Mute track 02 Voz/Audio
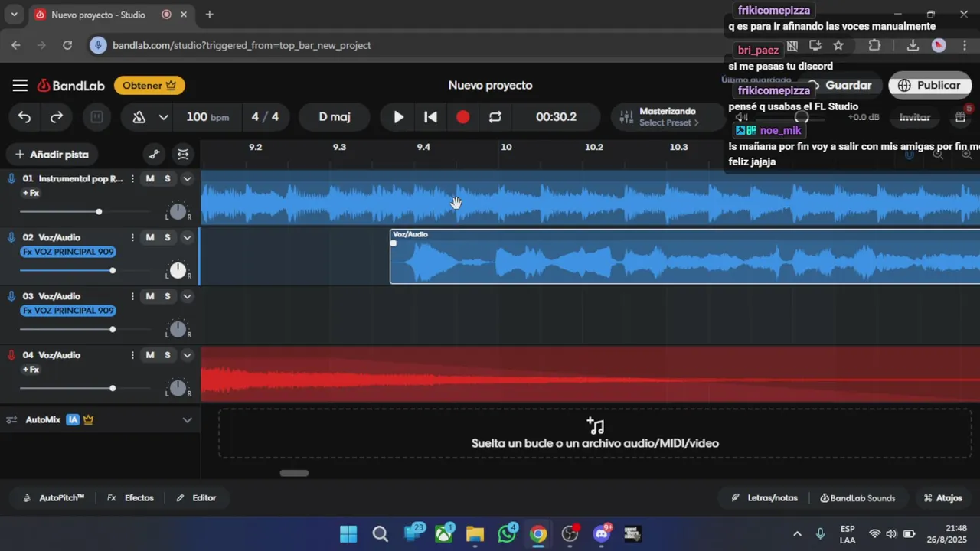Screen dimensions: 980x551 (150, 237)
